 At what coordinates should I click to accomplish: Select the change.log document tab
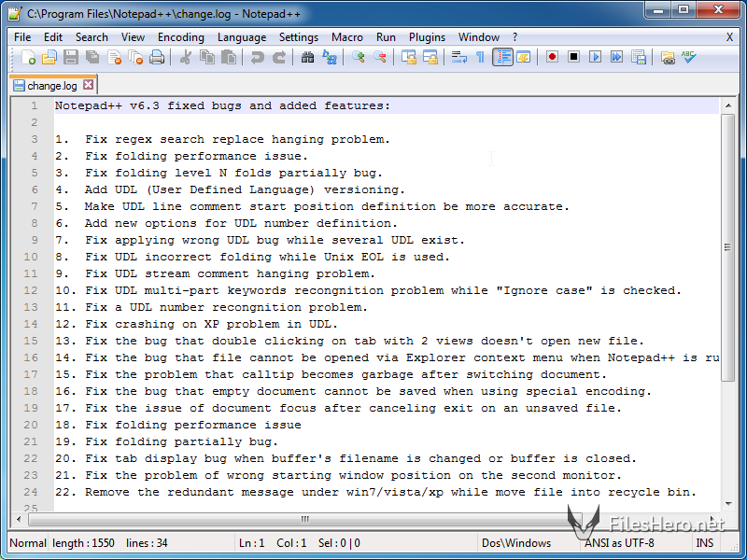coord(52,86)
